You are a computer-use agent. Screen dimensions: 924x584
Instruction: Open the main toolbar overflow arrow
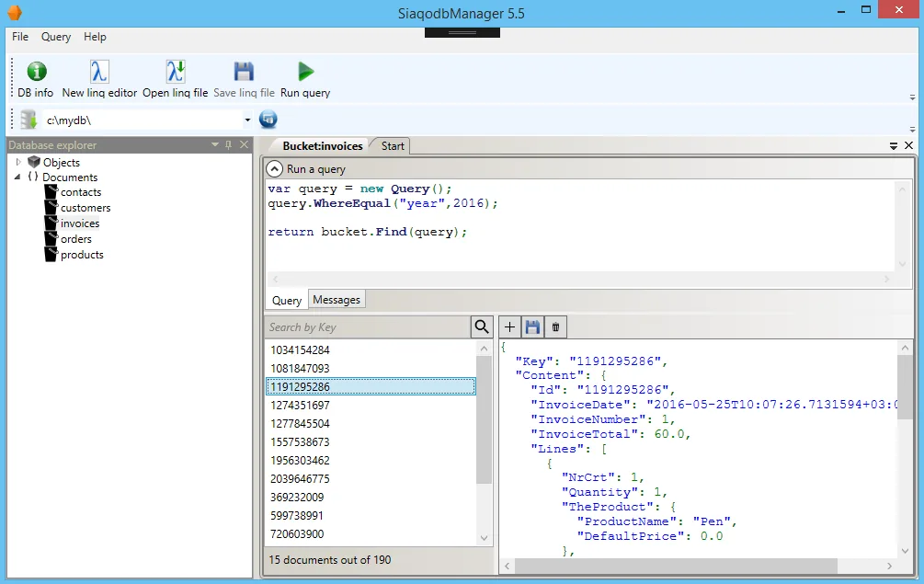pos(912,97)
